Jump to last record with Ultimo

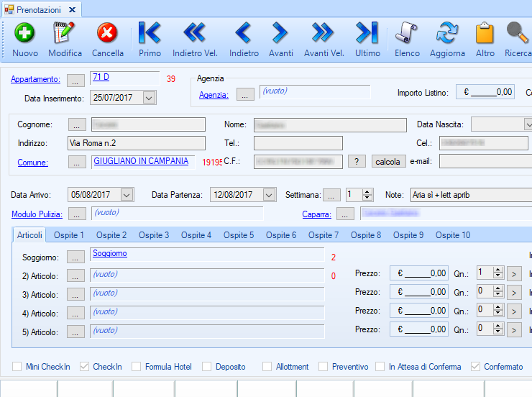[367, 33]
